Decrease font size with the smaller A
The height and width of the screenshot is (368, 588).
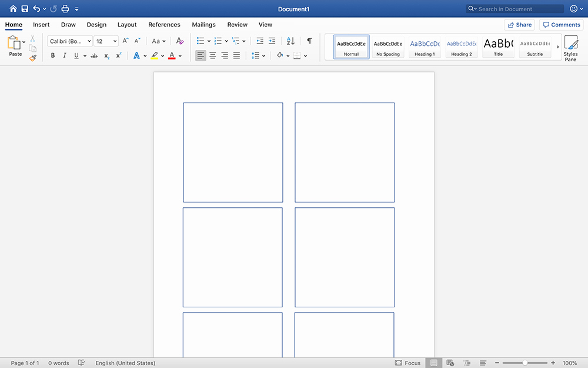[x=137, y=41]
